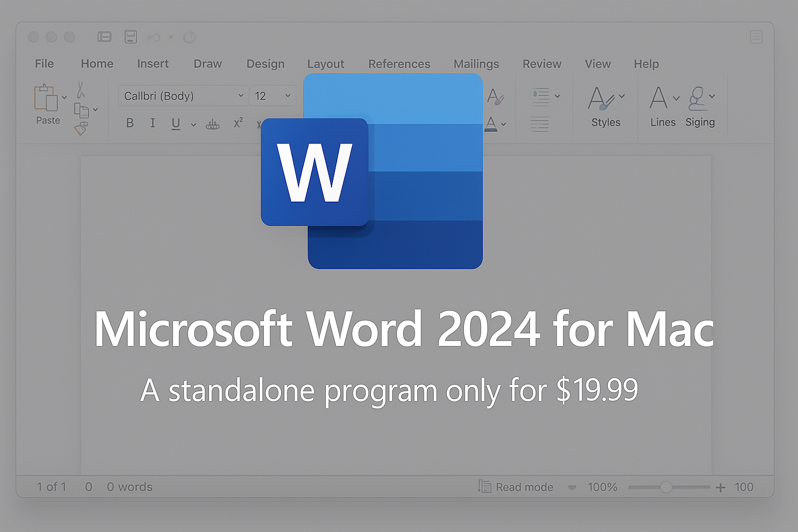The image size is (798, 532).
Task: Click the Paste label button
Action: [x=48, y=120]
